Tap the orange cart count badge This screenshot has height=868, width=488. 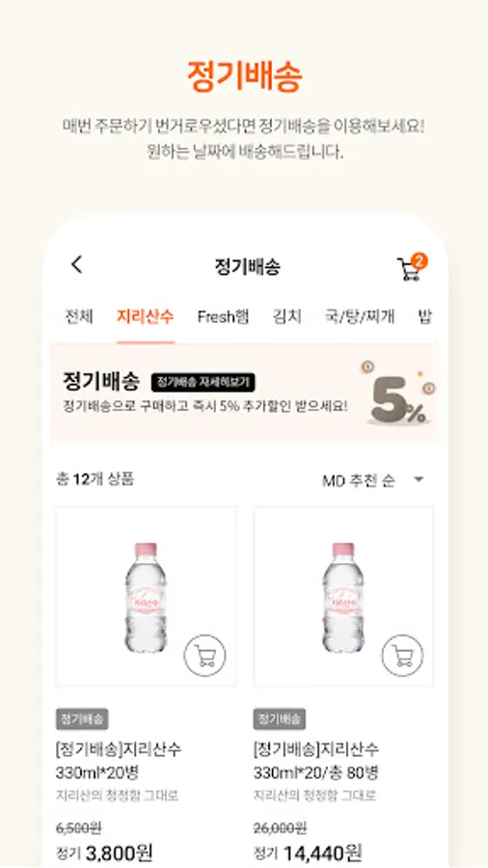click(420, 261)
